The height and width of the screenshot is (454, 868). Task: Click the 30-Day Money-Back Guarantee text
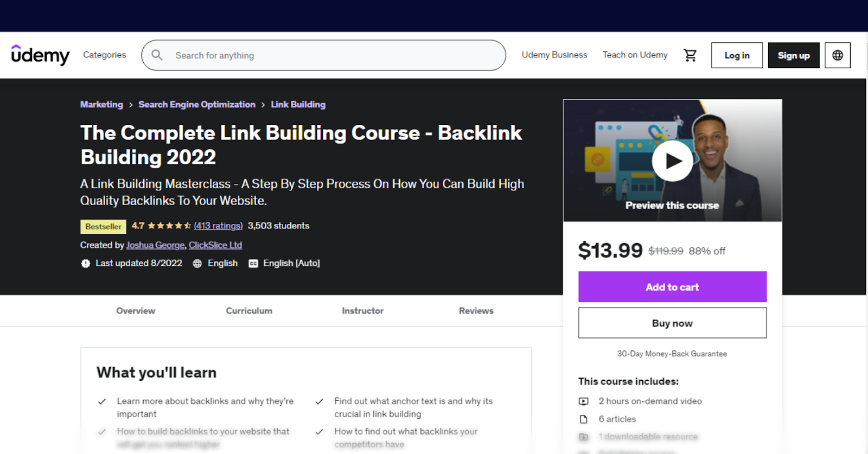click(x=672, y=354)
